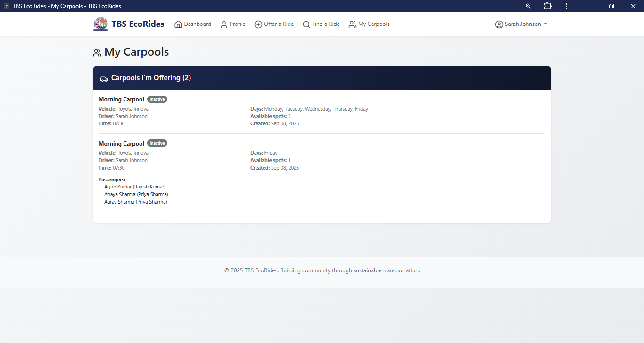Click the TBS EcoRides logo image
The image size is (644, 343).
[x=100, y=24]
